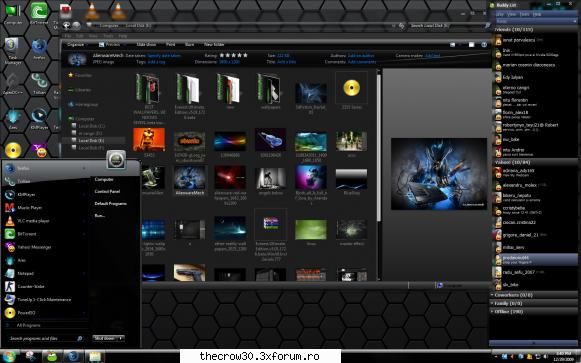Click New folder in Explorer toolbar
The height and width of the screenshot is (363, 581).
click(214, 44)
